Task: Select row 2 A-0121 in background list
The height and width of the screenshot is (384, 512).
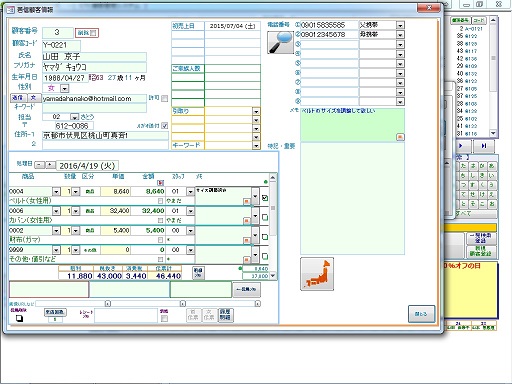Action: 469,29
